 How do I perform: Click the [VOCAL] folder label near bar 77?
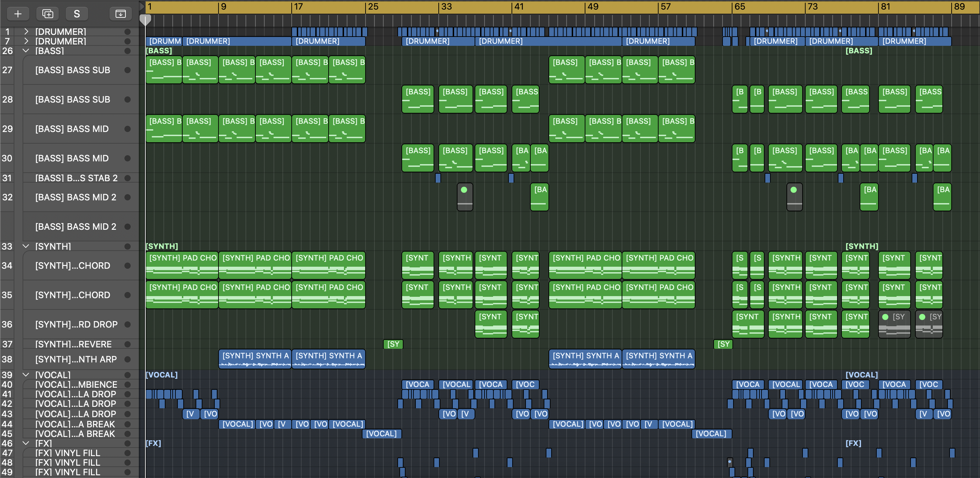coord(862,374)
